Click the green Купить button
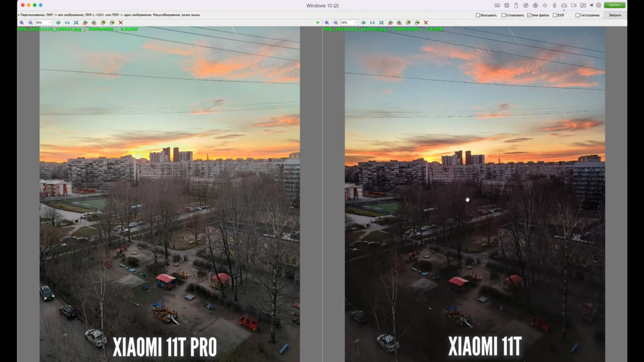This screenshot has height=362, width=644. pos(615,5)
